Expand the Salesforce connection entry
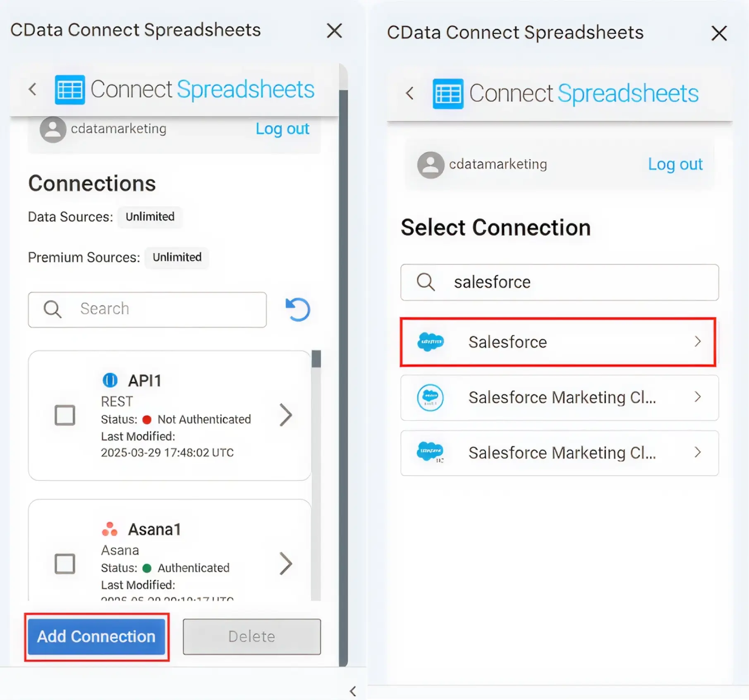This screenshot has width=749, height=700. [x=697, y=342]
